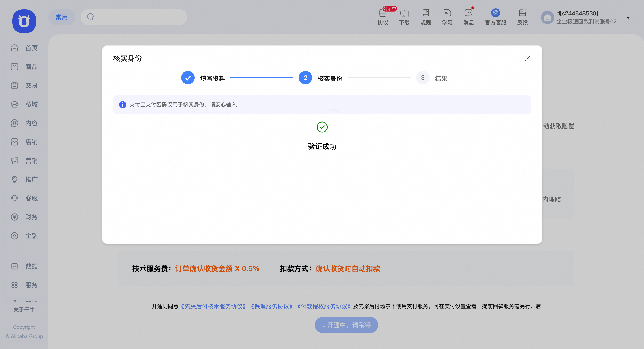Open the 金融 financial services icon
The image size is (644, 349).
pos(15,236)
